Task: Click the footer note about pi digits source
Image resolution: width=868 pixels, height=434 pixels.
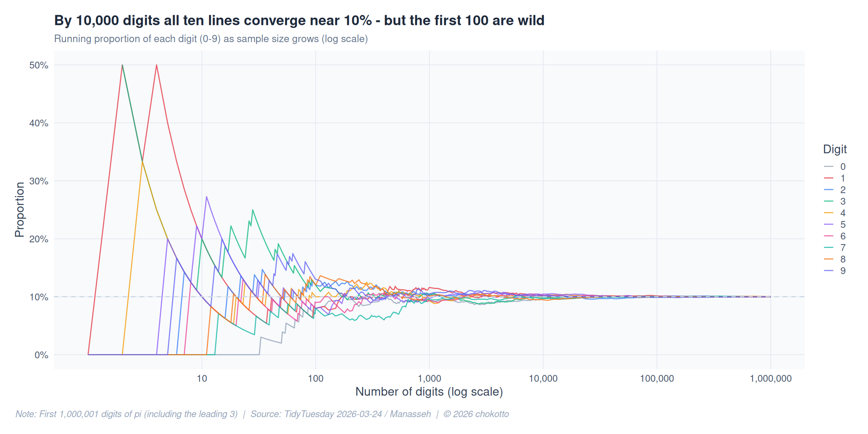Action: 262,414
